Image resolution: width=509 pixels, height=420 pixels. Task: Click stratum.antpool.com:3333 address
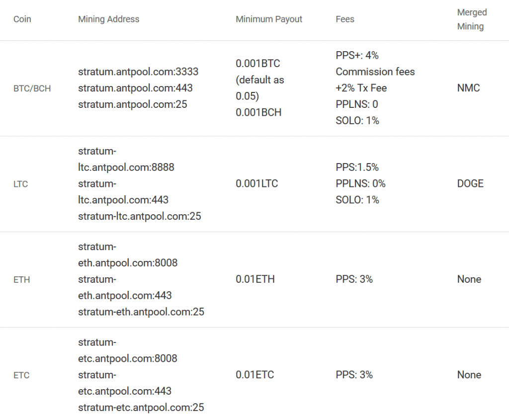click(138, 72)
